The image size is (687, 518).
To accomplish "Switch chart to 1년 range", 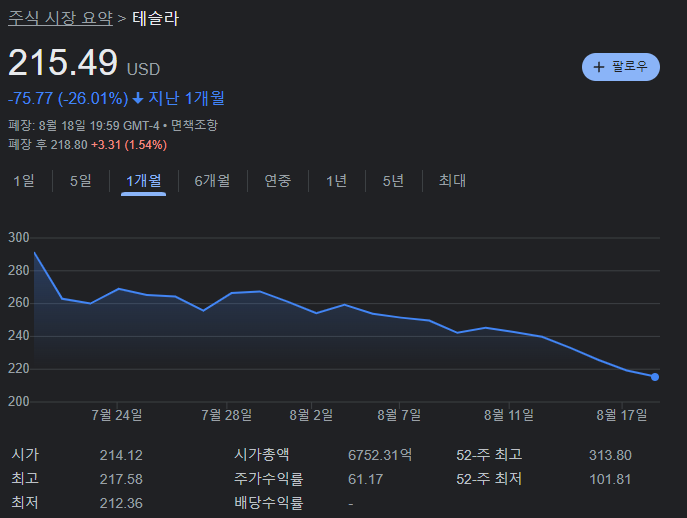I will pos(336,181).
